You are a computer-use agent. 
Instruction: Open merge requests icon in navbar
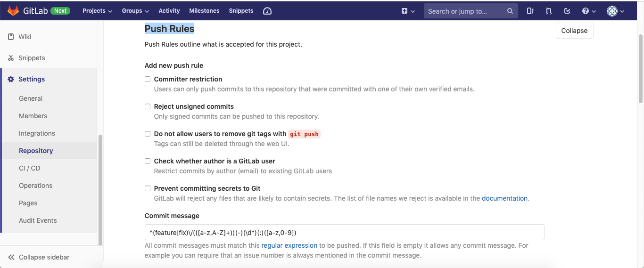(x=548, y=11)
